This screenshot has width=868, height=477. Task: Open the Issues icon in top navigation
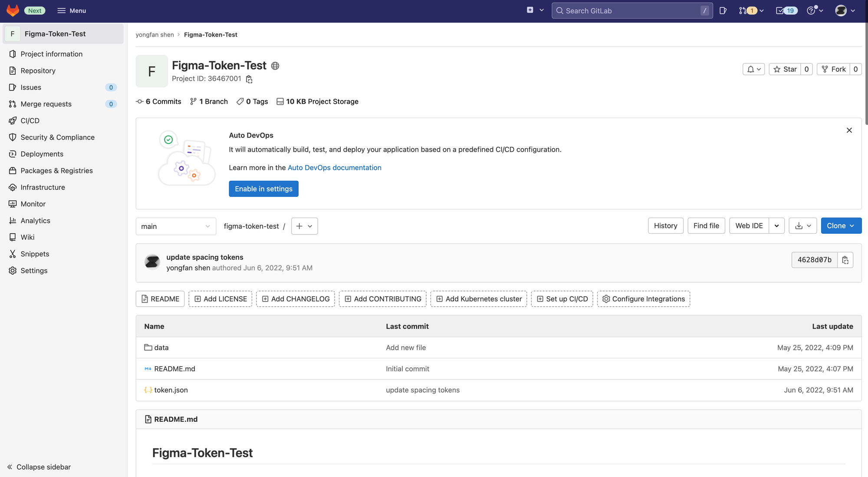tap(723, 10)
